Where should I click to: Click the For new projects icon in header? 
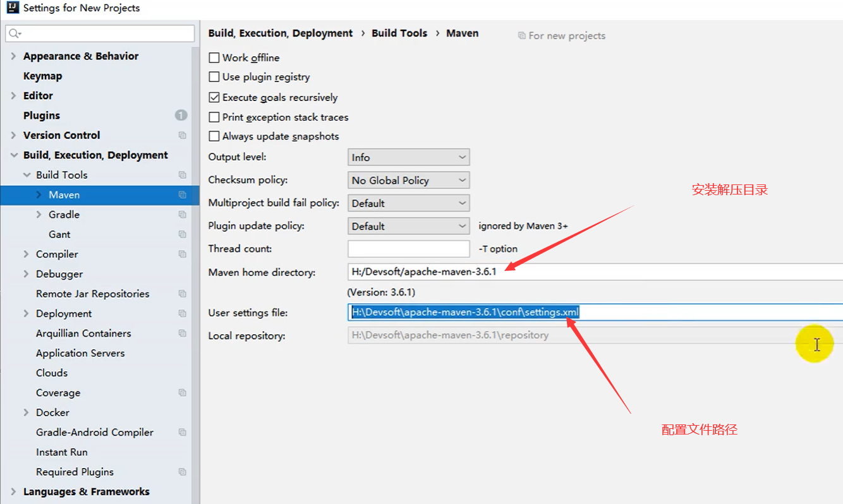pos(521,36)
